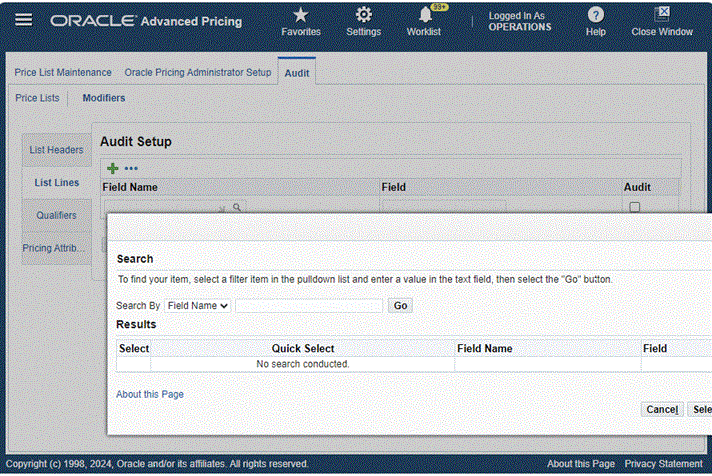
Task: Open Price Lists subtab
Action: point(37,98)
